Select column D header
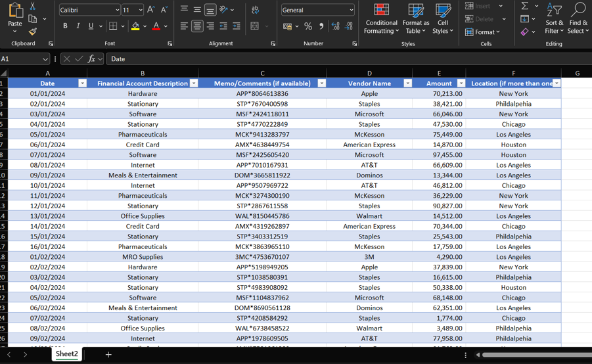Screen dimensions: 592x364 click(369, 73)
